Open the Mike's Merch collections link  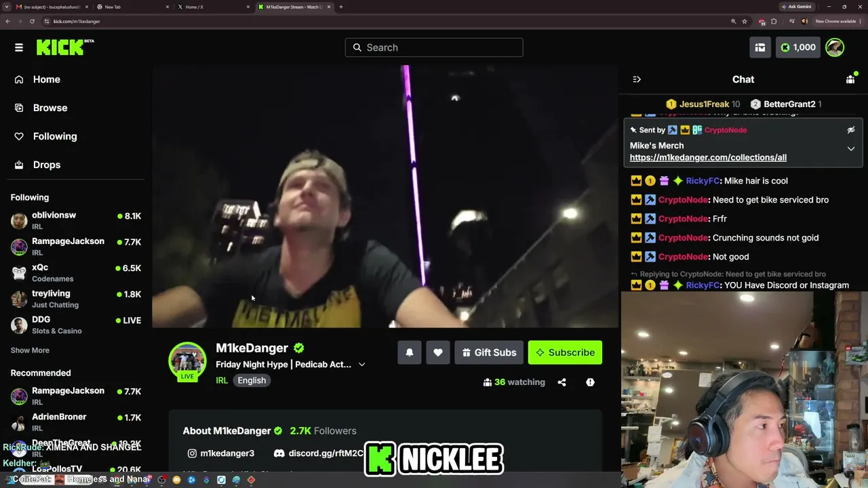[708, 157]
